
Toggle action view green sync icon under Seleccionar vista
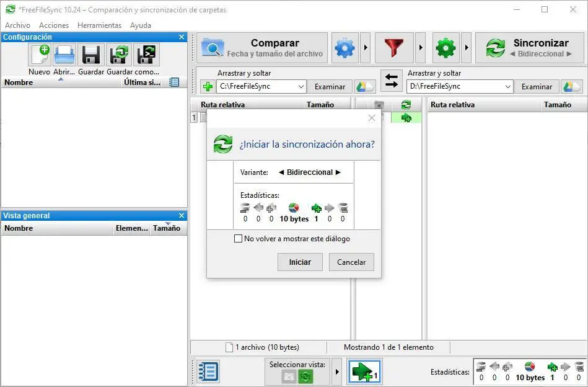point(305,376)
